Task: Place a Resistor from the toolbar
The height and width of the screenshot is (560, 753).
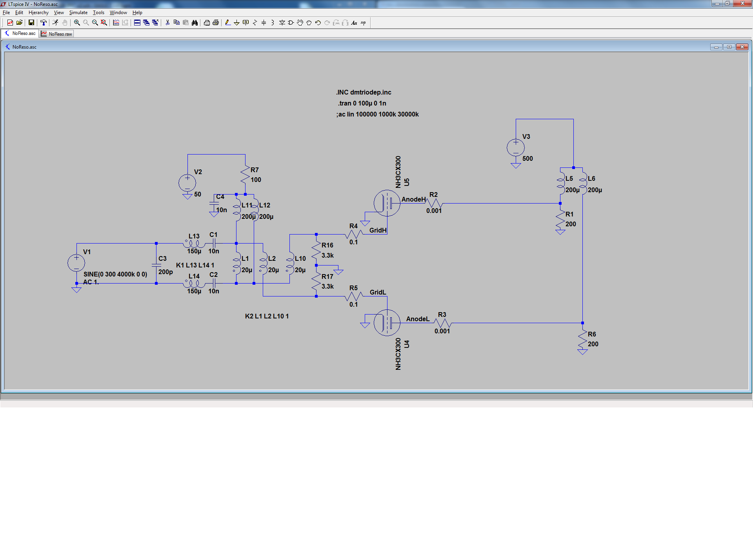Action: click(x=255, y=23)
